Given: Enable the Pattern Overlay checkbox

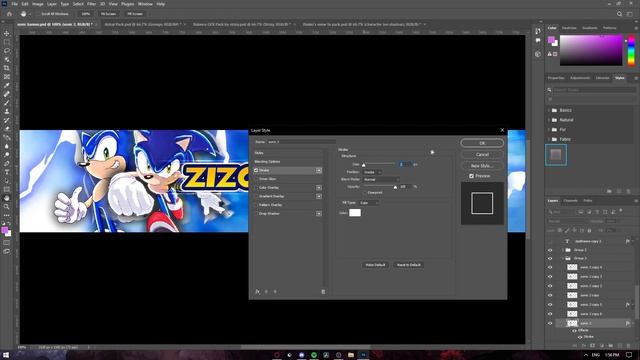Looking at the screenshot, I should [x=256, y=205].
